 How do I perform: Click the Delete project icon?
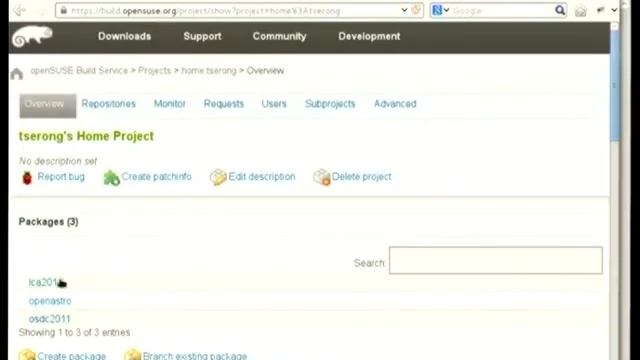[x=322, y=177]
